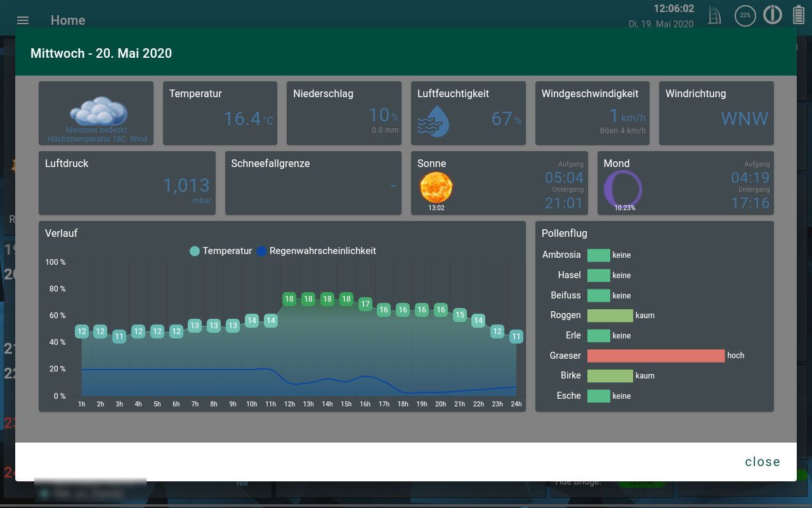812x508 pixels.
Task: Click the Schneefallgrenze card
Action: pyautogui.click(x=313, y=183)
